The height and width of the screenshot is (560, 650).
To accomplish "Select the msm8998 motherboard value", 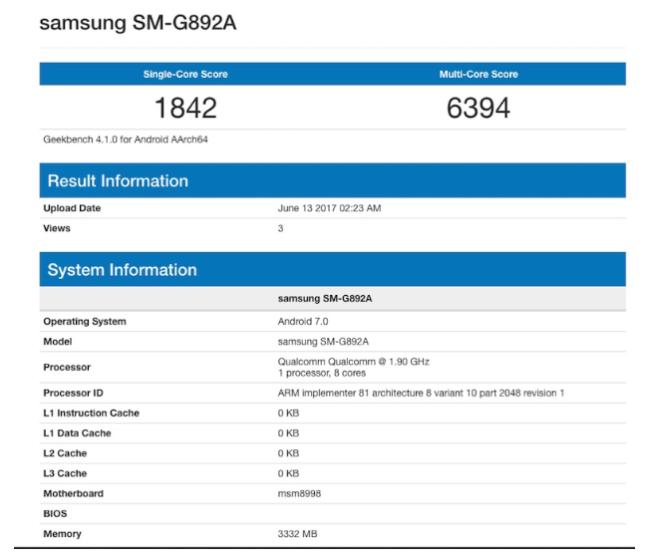I will [x=299, y=494].
